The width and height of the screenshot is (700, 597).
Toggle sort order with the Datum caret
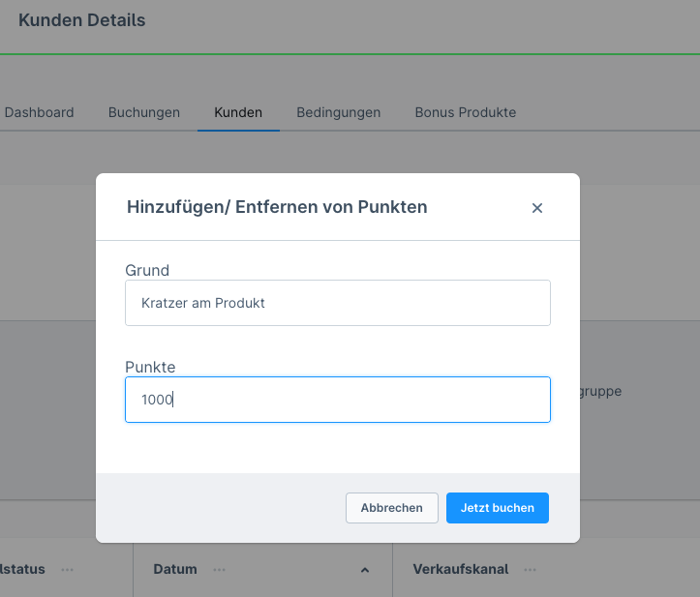[365, 571]
